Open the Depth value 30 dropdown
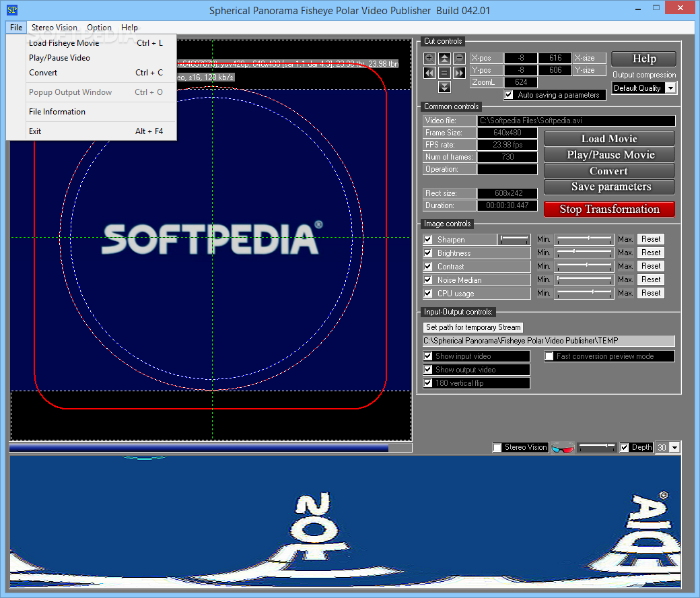 tap(674, 448)
